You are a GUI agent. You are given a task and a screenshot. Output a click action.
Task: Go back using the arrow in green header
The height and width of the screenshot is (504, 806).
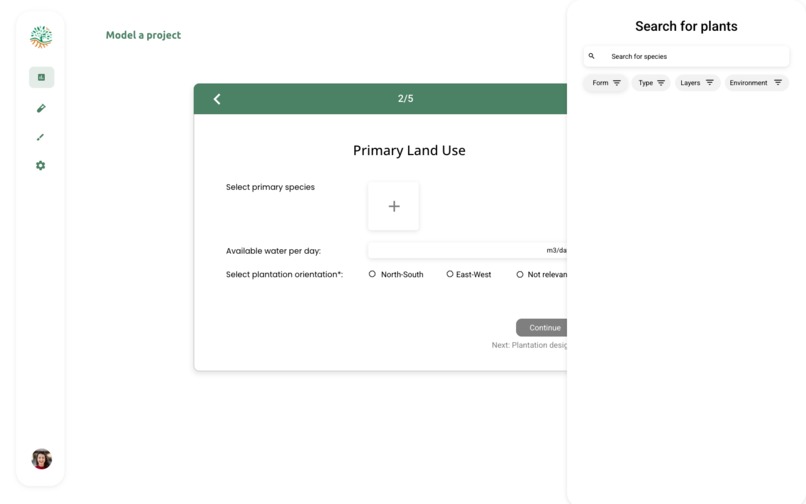click(217, 99)
